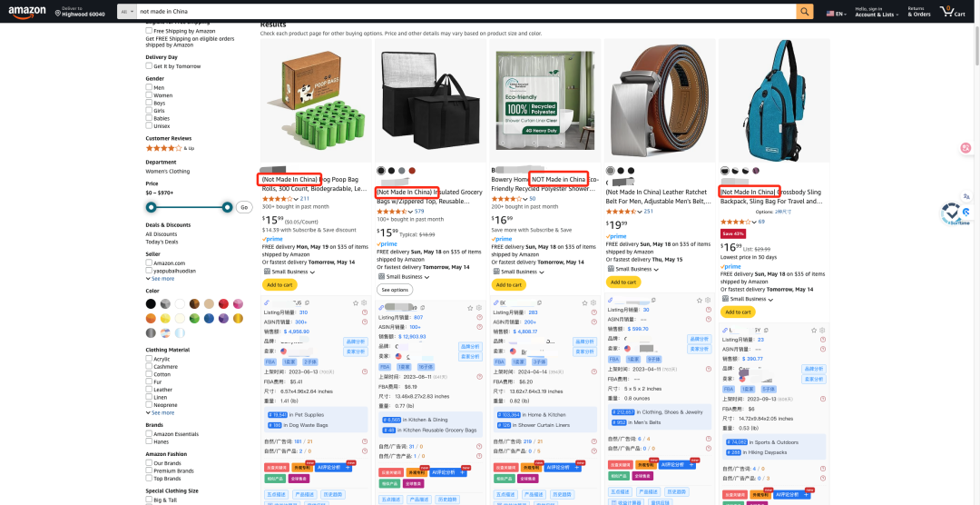Viewport: 980px width, 505px height.
Task: Expand See more under Seller
Action: [x=161, y=279]
